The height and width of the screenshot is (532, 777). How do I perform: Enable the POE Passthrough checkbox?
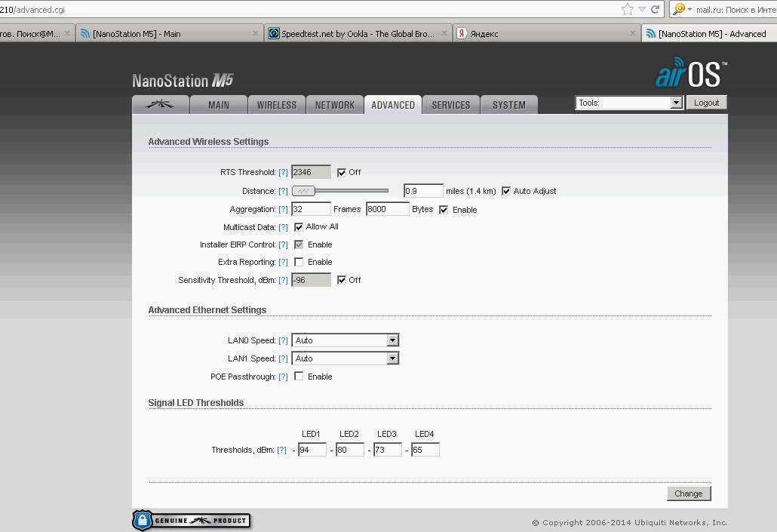298,377
